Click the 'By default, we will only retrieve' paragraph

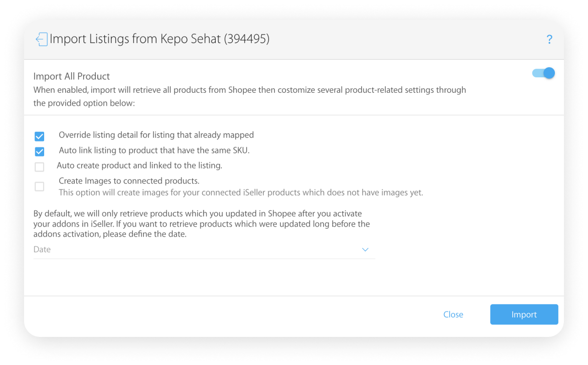pos(202,224)
